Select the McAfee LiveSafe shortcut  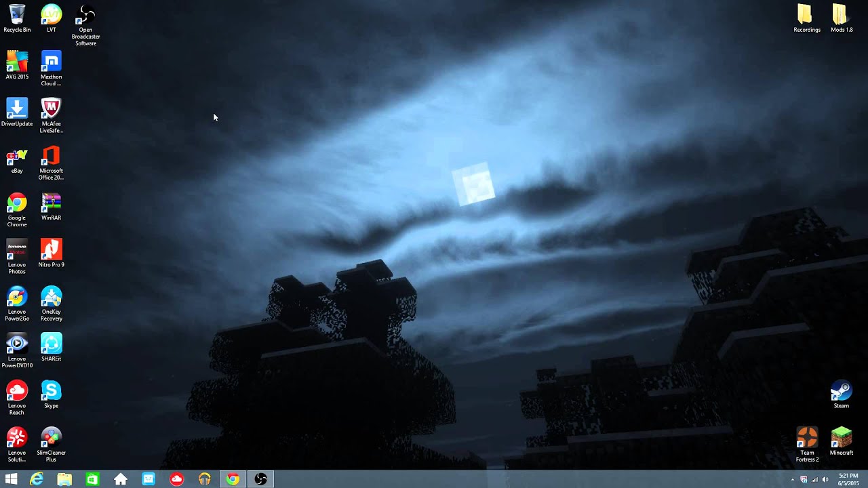(51, 115)
